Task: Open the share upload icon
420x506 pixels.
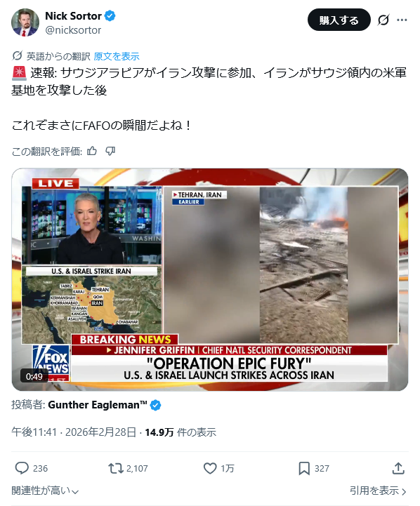Action: pyautogui.click(x=398, y=468)
